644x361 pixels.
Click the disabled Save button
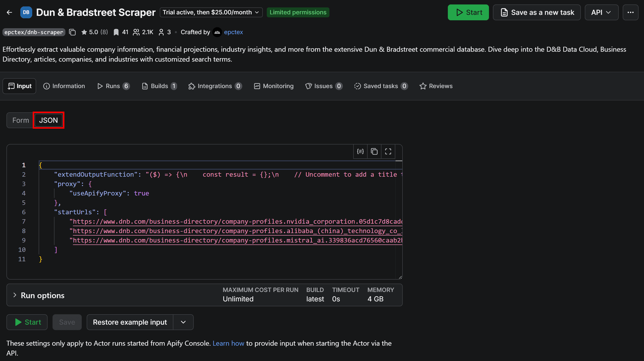[x=67, y=322]
